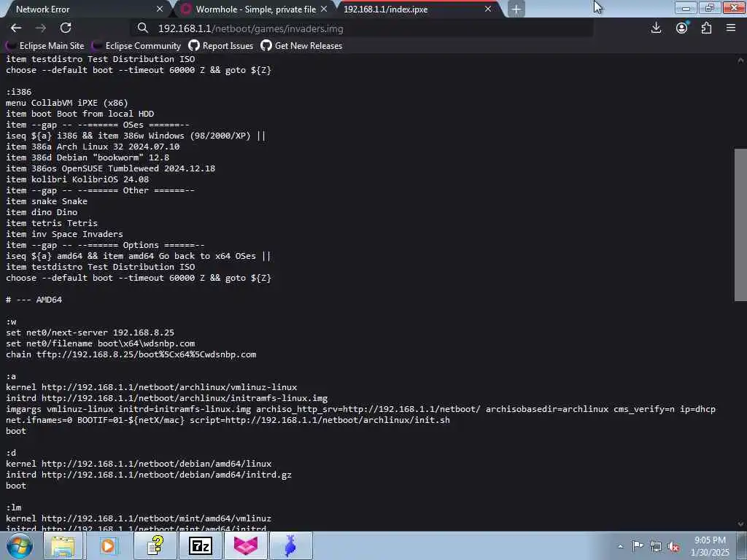Open the Windows Start menu
This screenshot has width=747, height=560.
pos(20,545)
